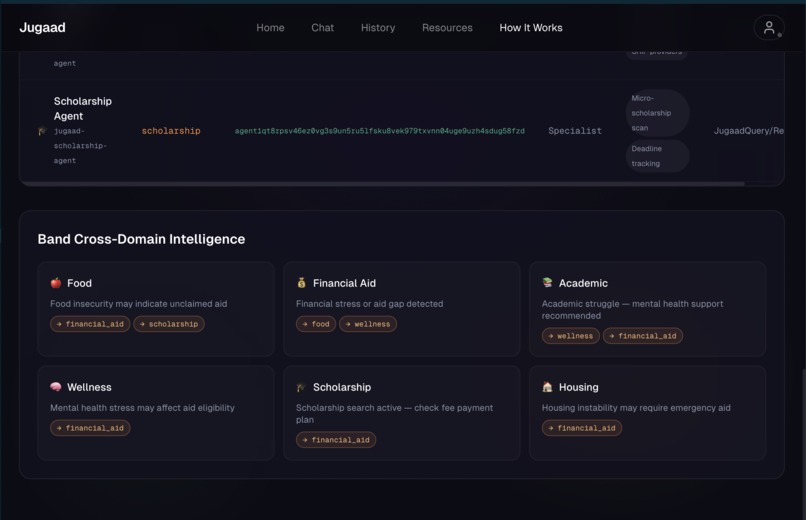Click wellness tag in Financial Aid card

tap(368, 324)
